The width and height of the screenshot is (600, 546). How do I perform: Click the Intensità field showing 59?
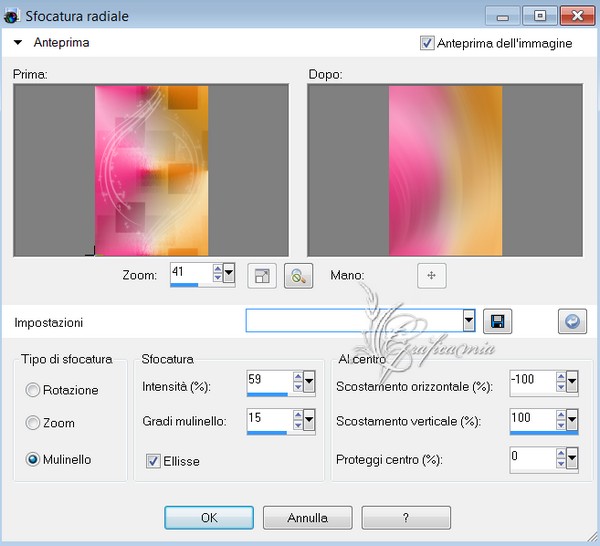(x=269, y=381)
